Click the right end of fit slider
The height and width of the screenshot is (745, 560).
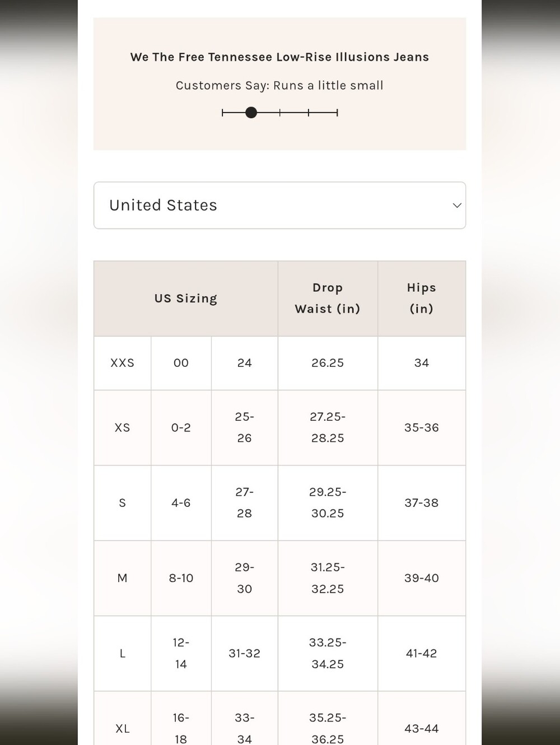337,113
